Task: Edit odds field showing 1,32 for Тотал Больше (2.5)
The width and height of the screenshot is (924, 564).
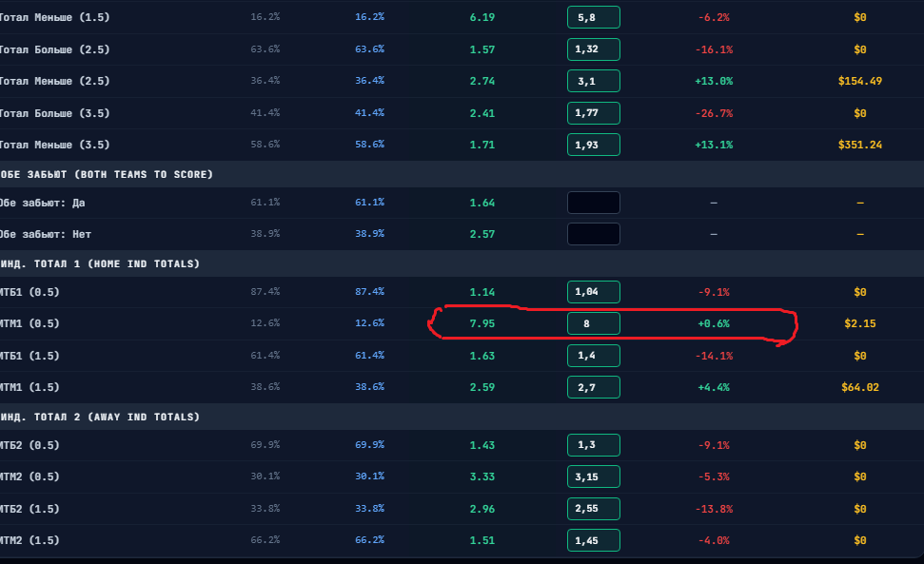Action: [594, 49]
